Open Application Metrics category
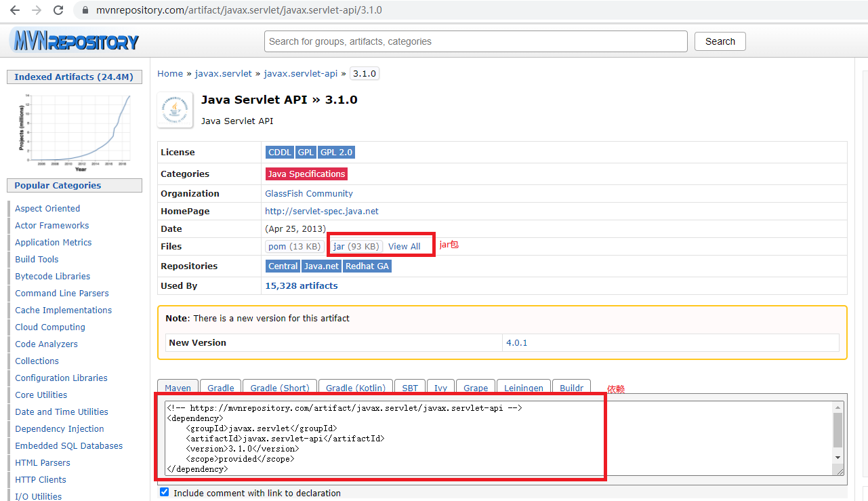The width and height of the screenshot is (868, 501). tap(54, 242)
